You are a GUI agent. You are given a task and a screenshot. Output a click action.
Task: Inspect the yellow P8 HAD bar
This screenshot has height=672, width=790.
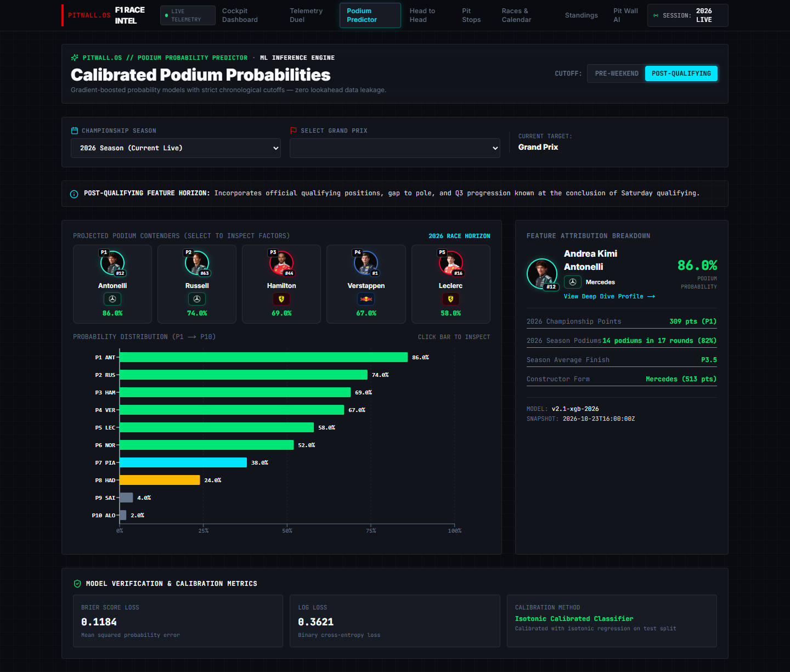click(x=160, y=480)
